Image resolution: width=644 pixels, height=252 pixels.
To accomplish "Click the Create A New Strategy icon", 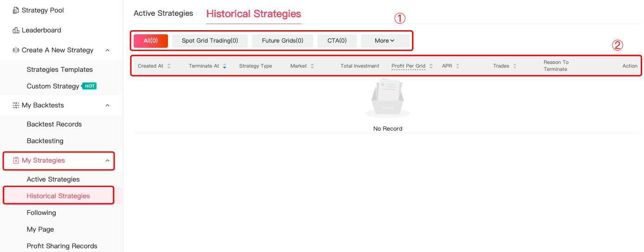I will click(16, 50).
